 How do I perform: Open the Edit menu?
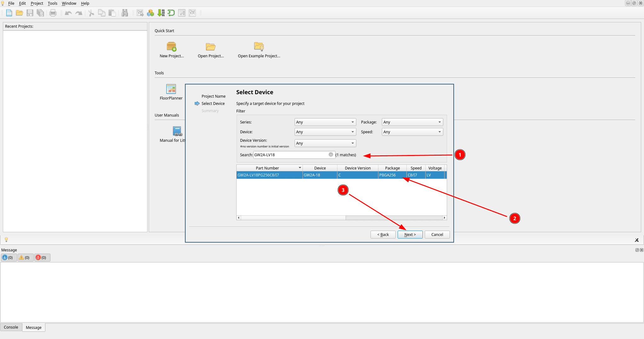point(22,3)
